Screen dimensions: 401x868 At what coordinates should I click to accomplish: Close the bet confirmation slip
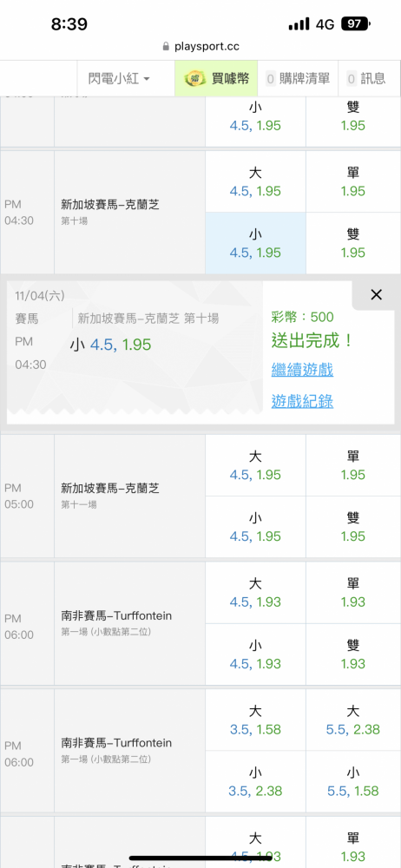pyautogui.click(x=376, y=294)
